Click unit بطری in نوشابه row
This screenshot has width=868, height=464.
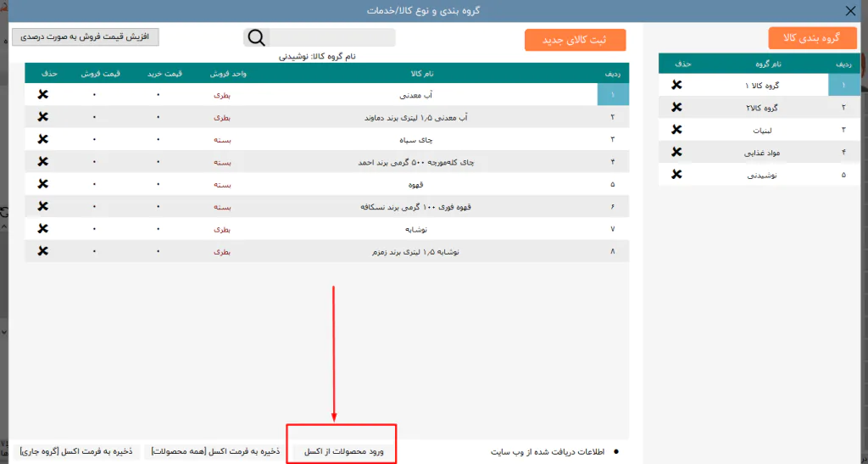coord(222,229)
